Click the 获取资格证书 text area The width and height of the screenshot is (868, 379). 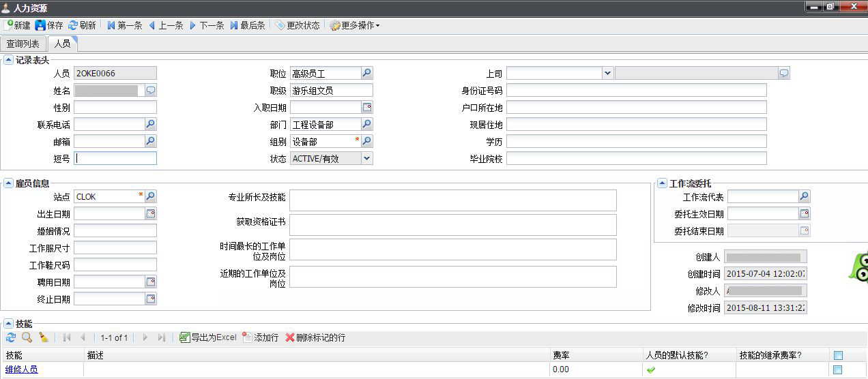453,225
